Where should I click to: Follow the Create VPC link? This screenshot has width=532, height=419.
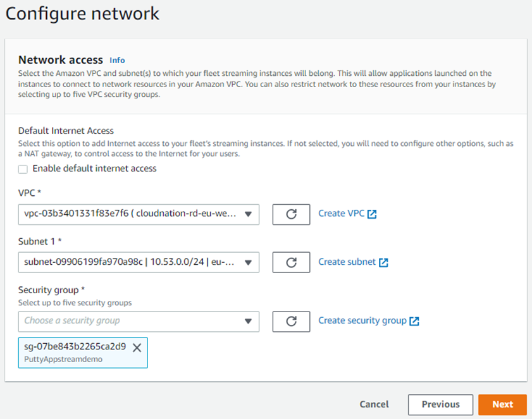(x=341, y=214)
